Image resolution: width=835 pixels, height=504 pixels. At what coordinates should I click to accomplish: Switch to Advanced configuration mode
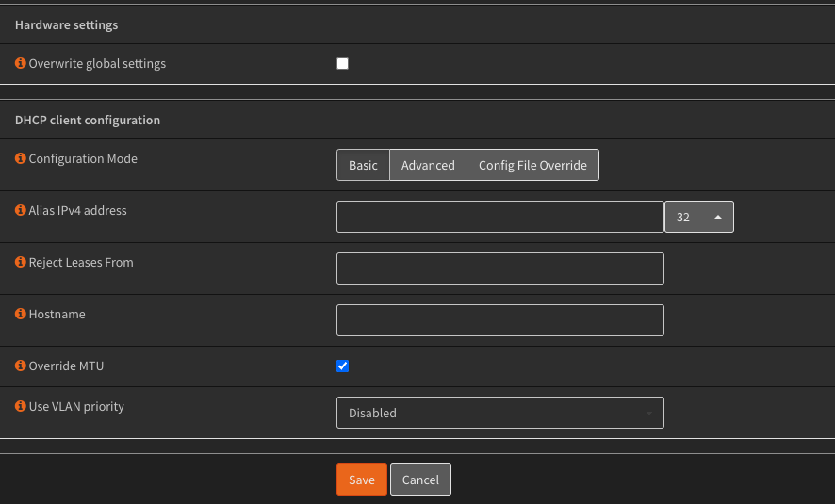point(428,165)
